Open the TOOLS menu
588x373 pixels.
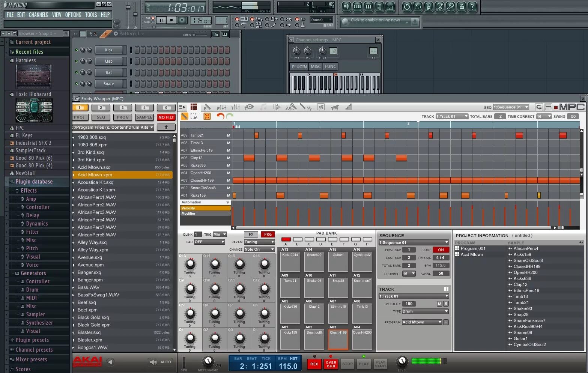coord(91,15)
